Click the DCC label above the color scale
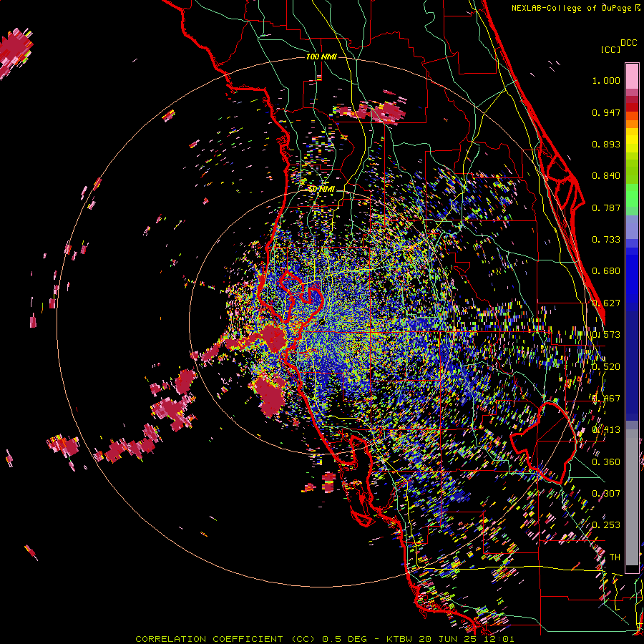 (x=628, y=43)
